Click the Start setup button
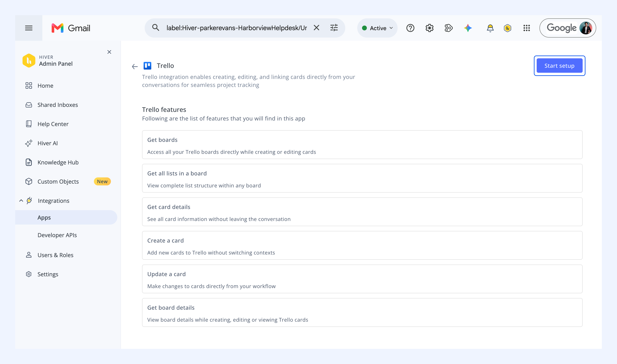 [559, 66]
